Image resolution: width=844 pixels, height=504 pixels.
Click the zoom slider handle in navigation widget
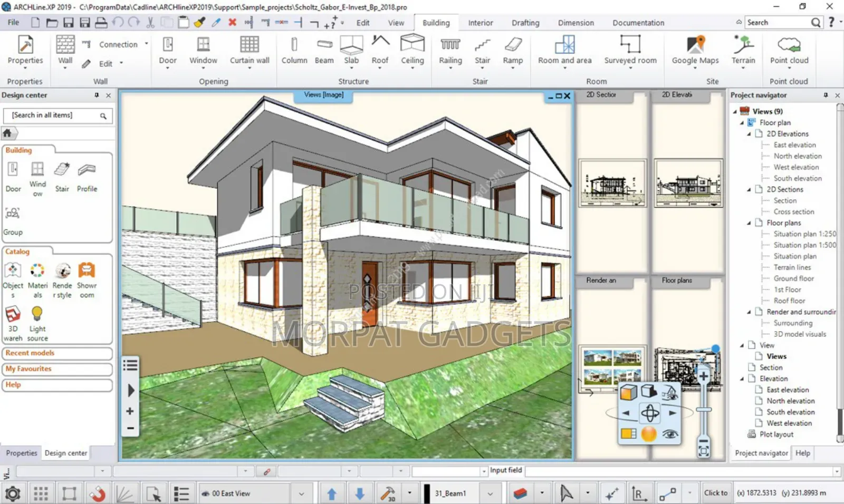click(x=704, y=410)
